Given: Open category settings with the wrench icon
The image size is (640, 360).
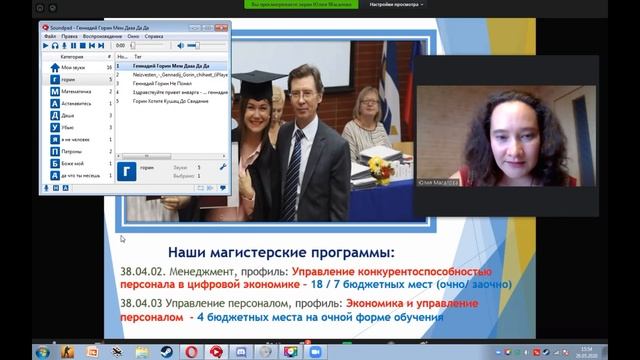Looking at the screenshot, I should (x=223, y=167).
